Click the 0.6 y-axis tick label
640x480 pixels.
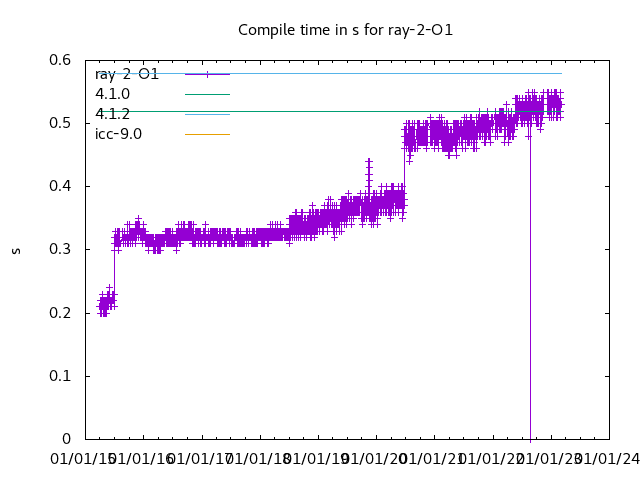tap(60, 60)
